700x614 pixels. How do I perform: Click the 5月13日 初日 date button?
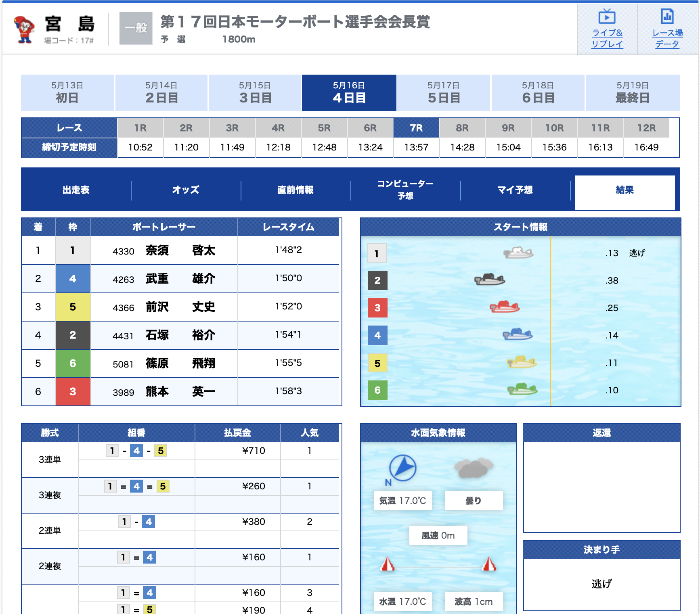click(x=67, y=93)
